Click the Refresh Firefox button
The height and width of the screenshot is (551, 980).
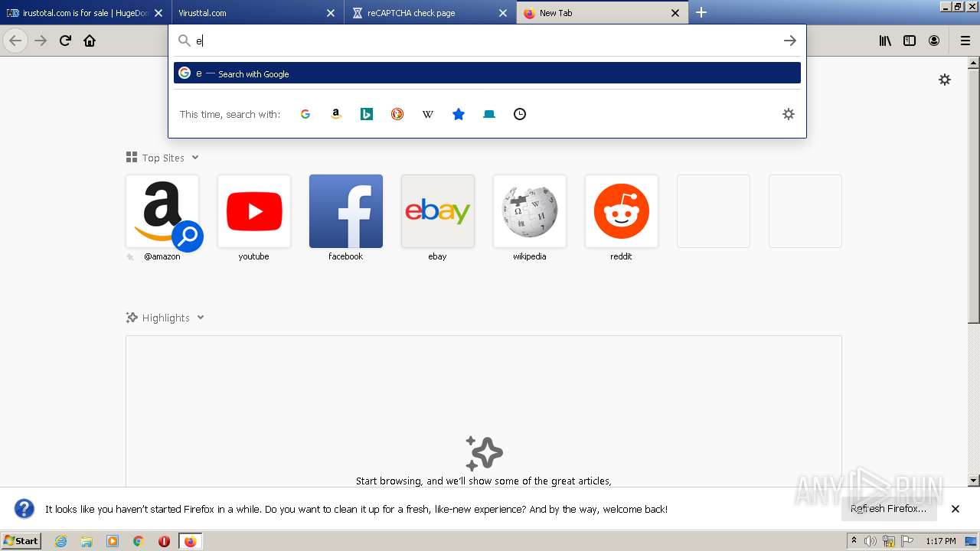(x=888, y=509)
